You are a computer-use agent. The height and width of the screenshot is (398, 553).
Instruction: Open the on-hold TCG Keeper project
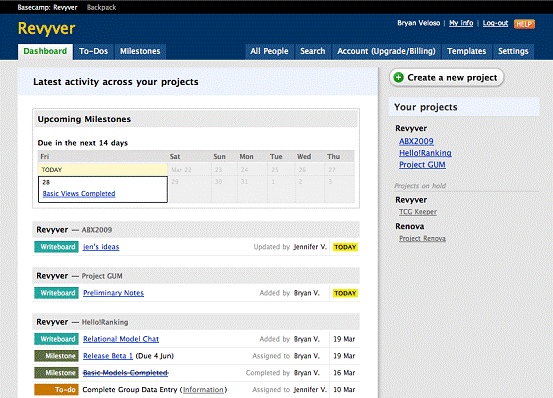tap(418, 212)
